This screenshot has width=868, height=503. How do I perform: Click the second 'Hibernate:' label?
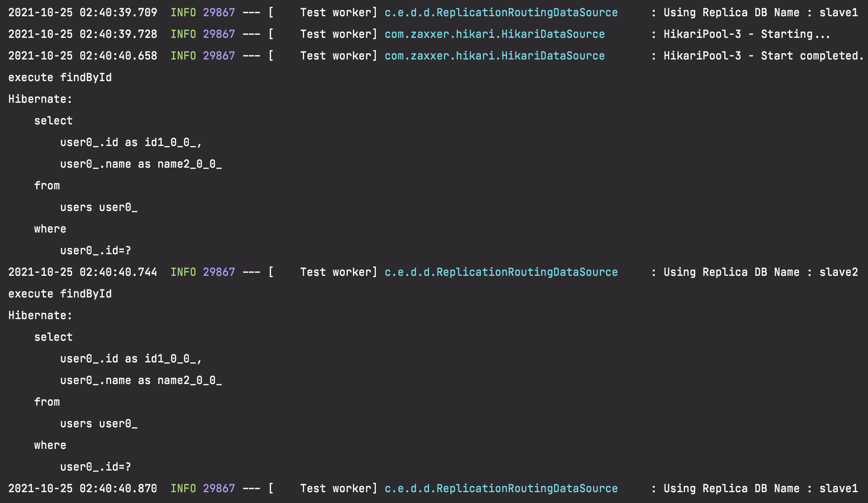40,316
